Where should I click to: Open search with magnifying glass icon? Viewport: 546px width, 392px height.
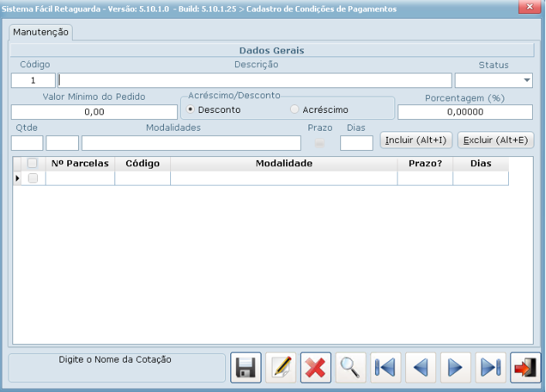(351, 368)
